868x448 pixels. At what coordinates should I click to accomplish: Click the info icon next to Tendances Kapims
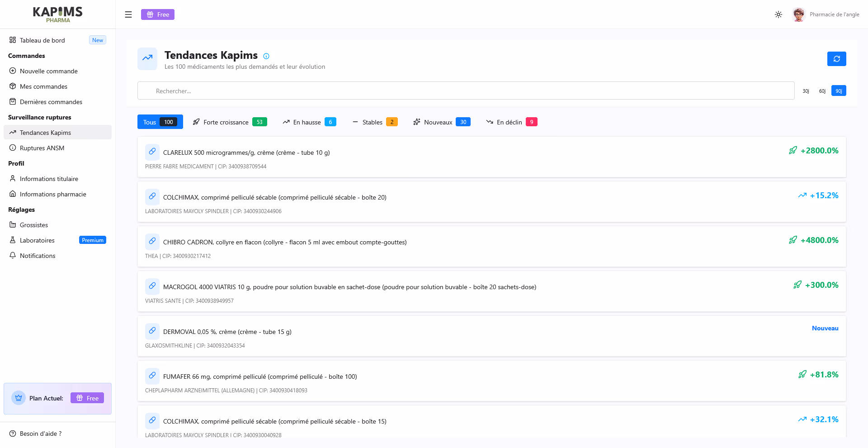pos(266,56)
